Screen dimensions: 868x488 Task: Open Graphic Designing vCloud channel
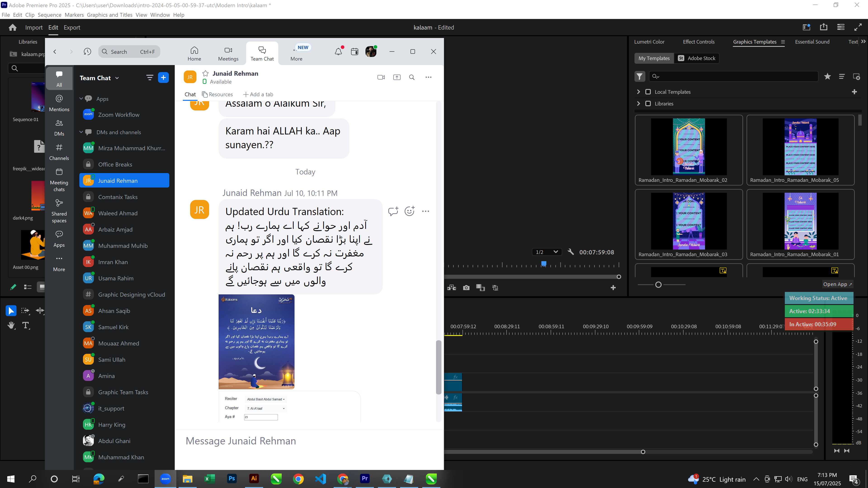pyautogui.click(x=124, y=295)
